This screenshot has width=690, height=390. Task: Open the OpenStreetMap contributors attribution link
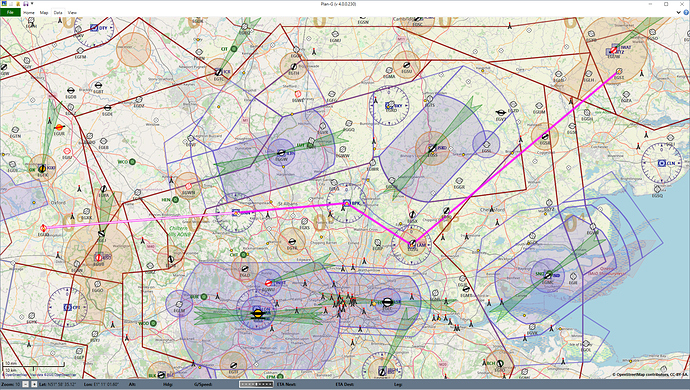pyautogui.click(x=650, y=375)
